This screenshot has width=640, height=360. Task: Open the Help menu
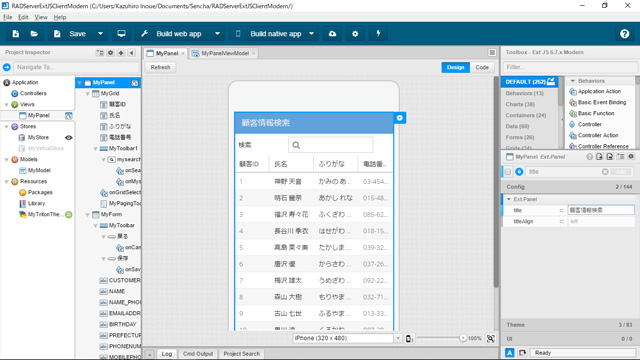60,17
